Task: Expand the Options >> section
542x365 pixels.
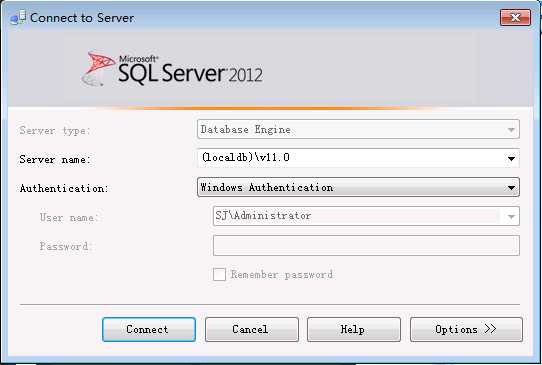Action: coord(466,329)
